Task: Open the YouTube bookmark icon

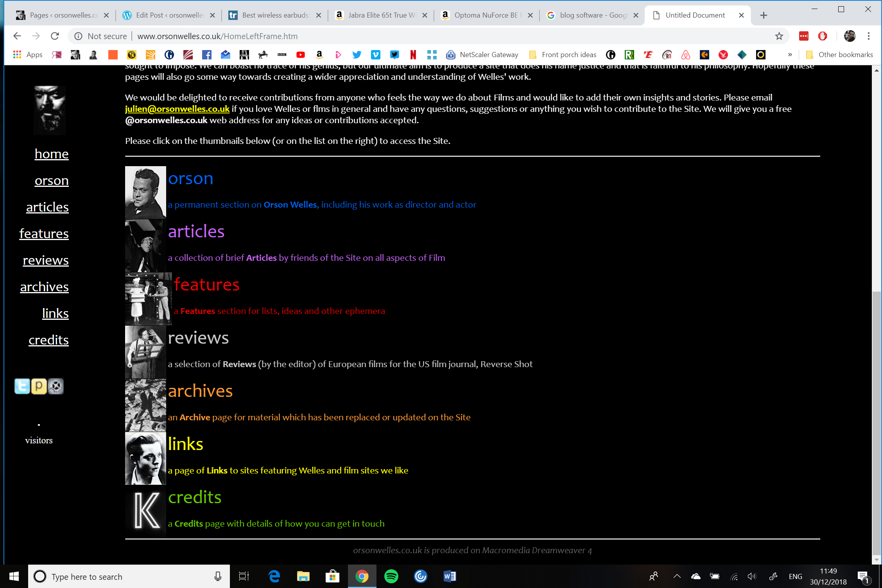Action: (300, 55)
